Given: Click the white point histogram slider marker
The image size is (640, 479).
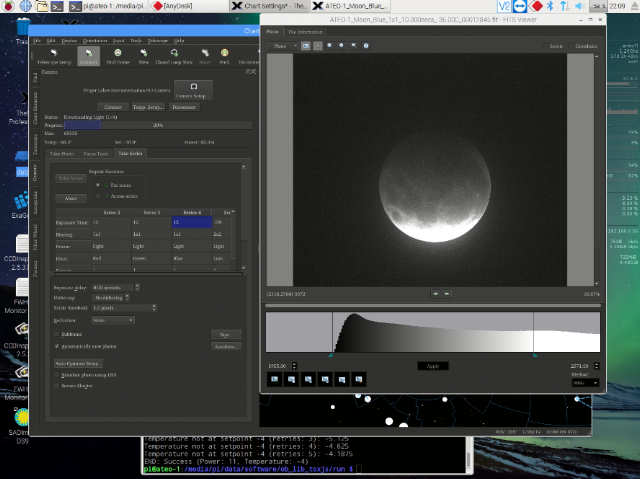Looking at the screenshot, I should click(535, 355).
